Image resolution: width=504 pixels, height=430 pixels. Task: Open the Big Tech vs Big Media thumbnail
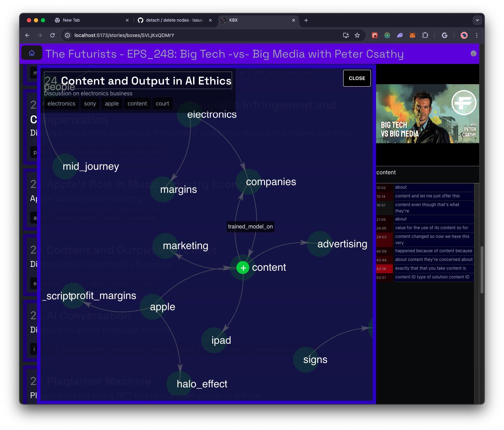[x=427, y=114]
